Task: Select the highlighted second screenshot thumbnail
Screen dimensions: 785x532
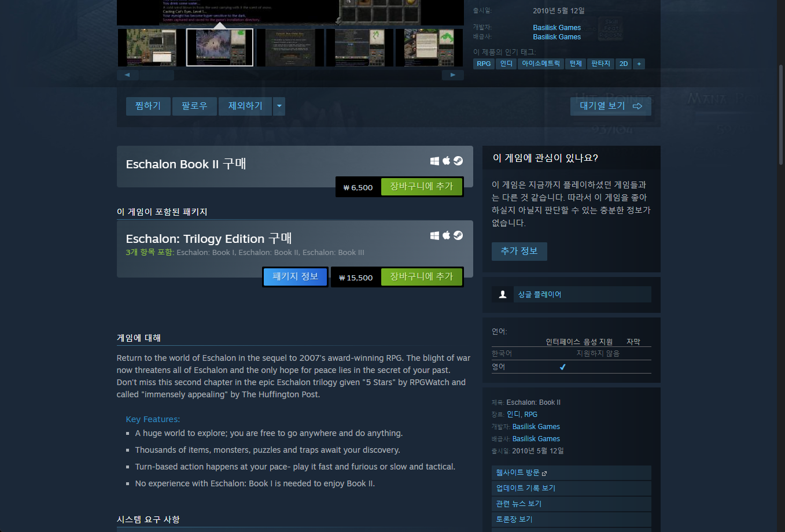Action: [220, 47]
